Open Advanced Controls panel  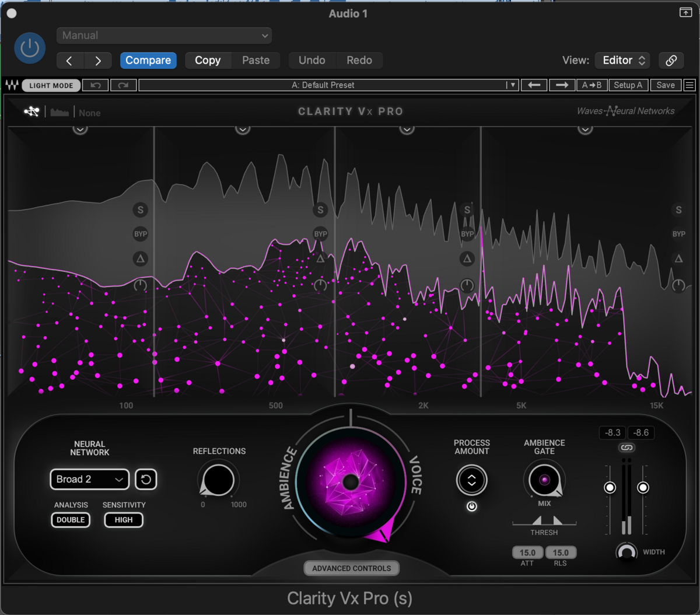click(x=351, y=568)
